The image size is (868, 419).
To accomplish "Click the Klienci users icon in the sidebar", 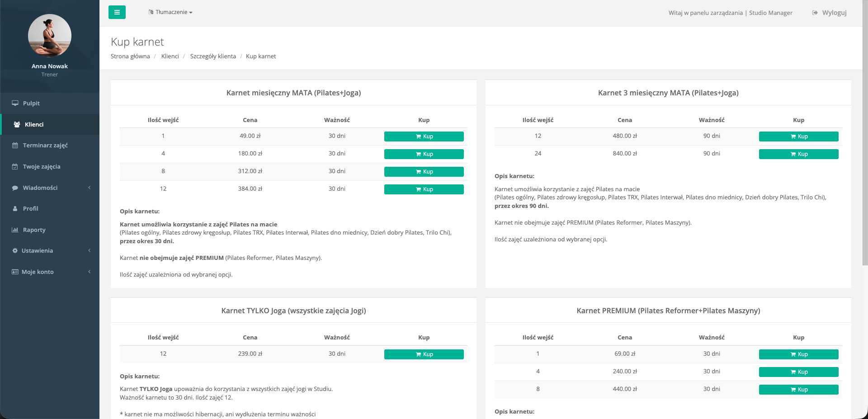I will [17, 124].
